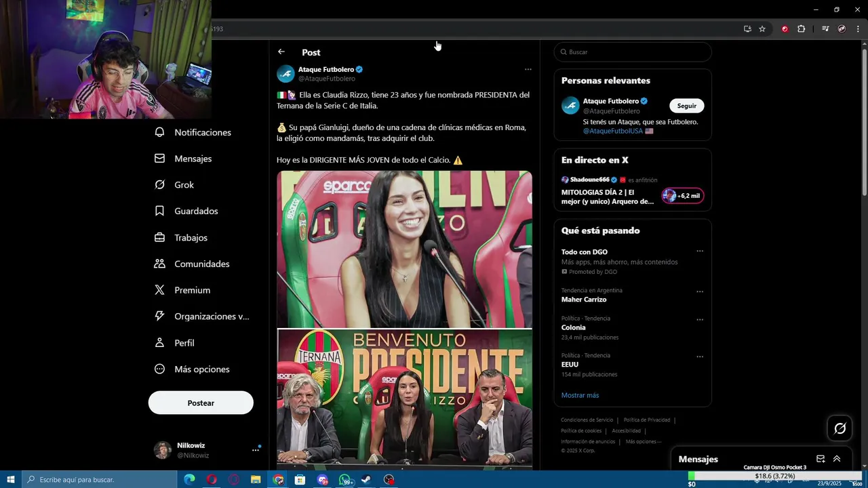Open the media control playlist icon
The image size is (868, 488).
(825, 29)
